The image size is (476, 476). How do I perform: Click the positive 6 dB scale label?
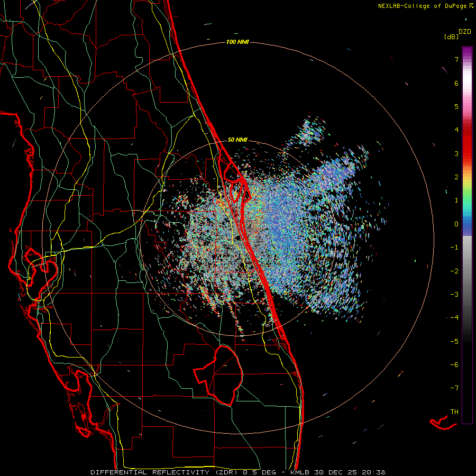tap(456, 83)
